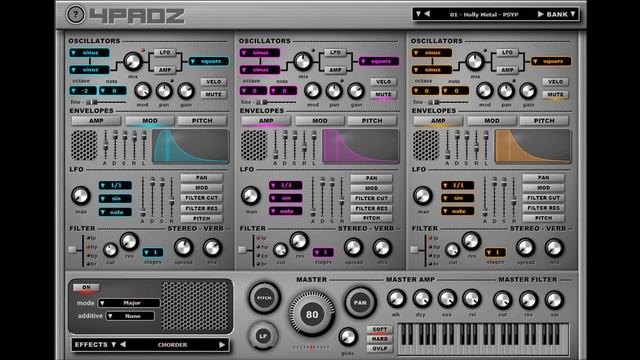Click orange LFO FILTER RES button
Viewport: 640px width, 360px height.
543,208
